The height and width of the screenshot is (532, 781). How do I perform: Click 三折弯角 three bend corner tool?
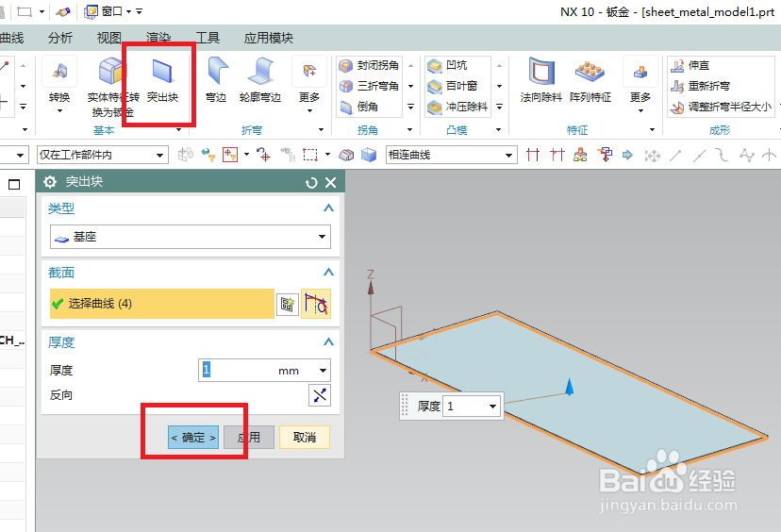pos(369,86)
